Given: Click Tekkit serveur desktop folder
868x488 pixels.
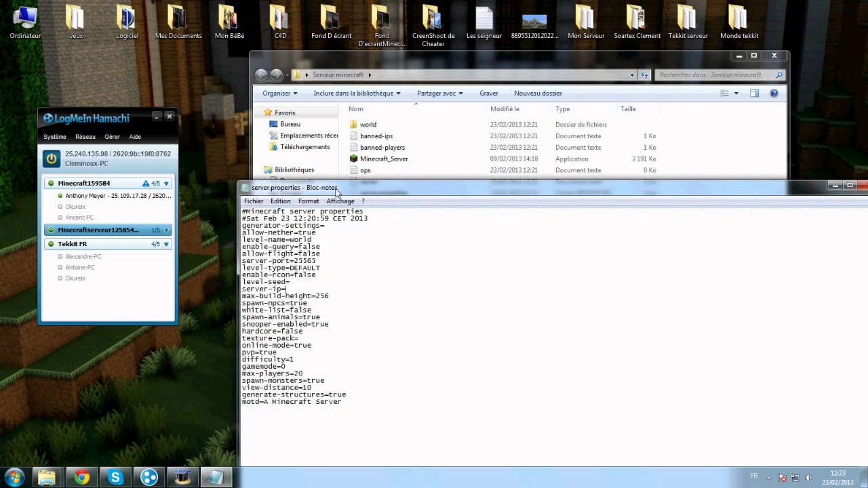Looking at the screenshot, I should 688,22.
